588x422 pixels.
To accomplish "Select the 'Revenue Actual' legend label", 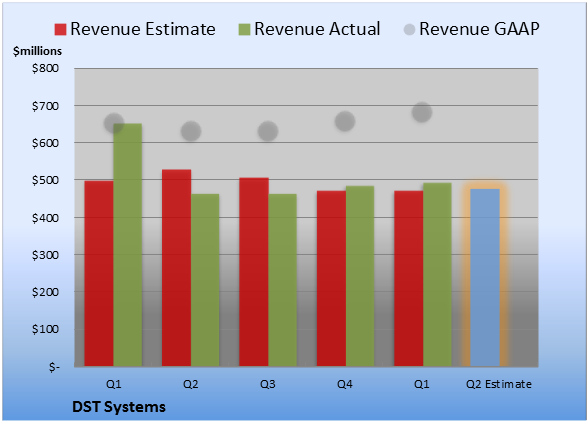I will (x=317, y=29).
